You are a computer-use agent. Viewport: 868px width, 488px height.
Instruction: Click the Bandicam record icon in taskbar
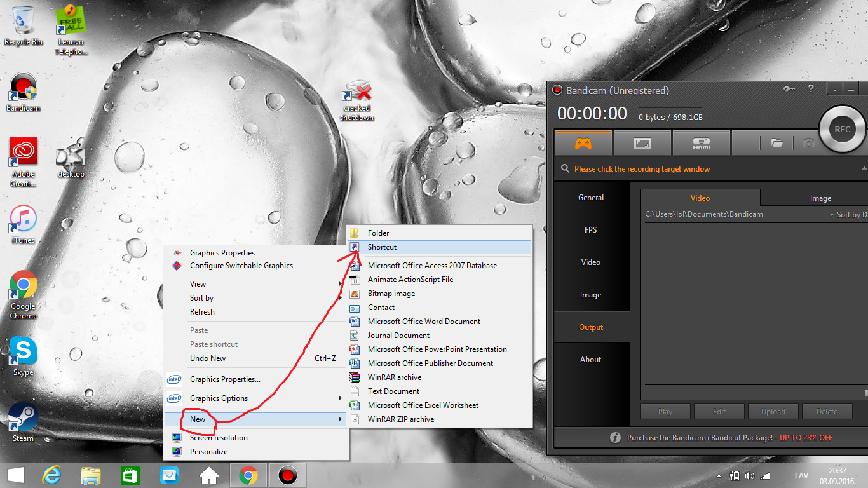288,475
